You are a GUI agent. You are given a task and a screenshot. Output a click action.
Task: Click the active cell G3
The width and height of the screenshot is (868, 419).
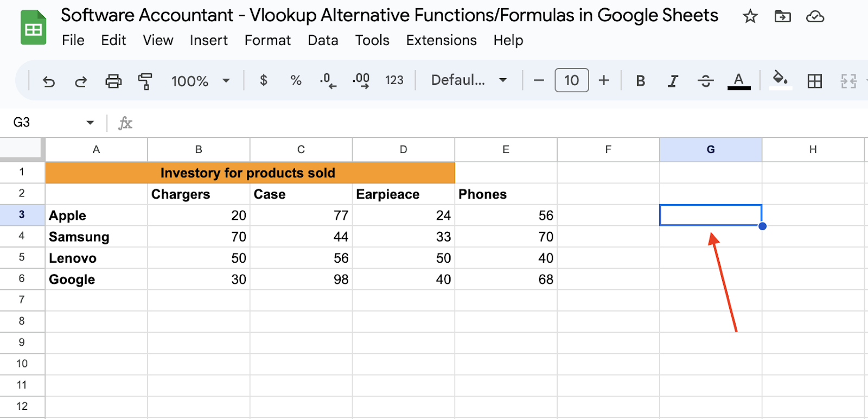point(711,215)
